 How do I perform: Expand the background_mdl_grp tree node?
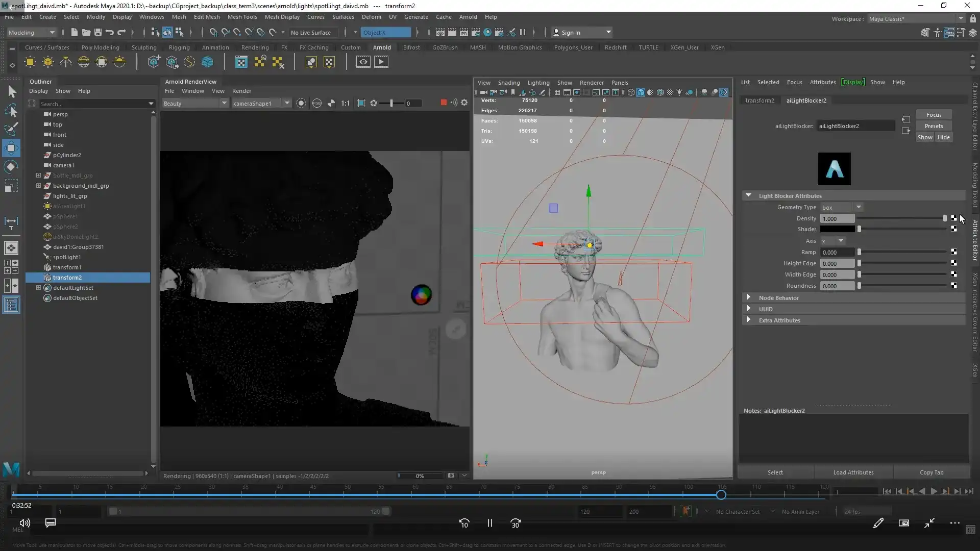tap(38, 186)
